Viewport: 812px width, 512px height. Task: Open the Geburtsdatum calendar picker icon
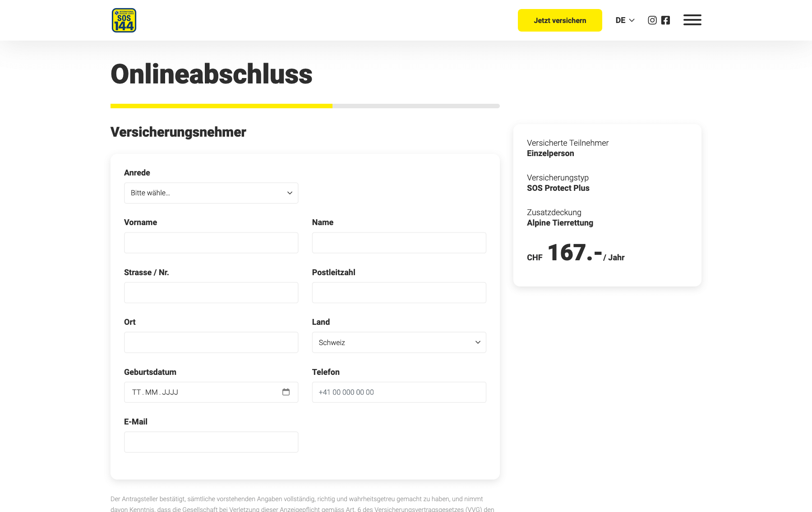[286, 392]
